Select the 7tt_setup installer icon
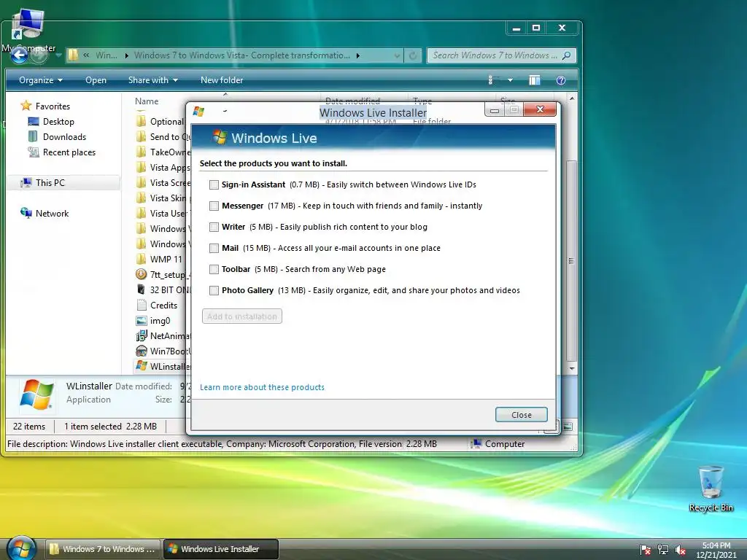 (141, 274)
